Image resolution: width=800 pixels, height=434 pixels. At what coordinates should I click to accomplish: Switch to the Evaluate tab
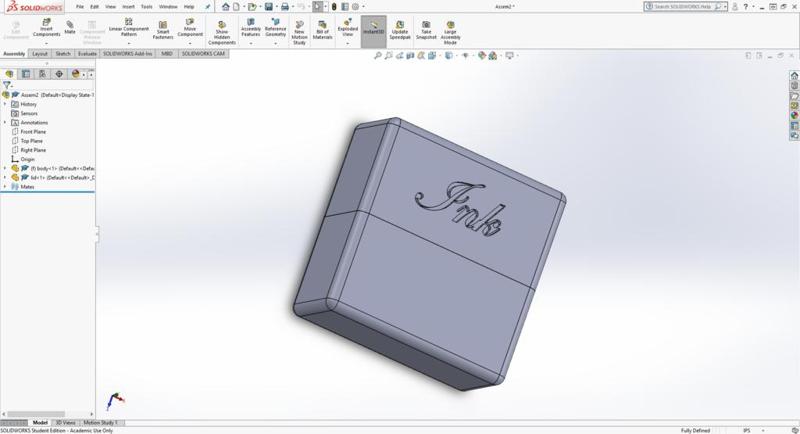pyautogui.click(x=87, y=54)
